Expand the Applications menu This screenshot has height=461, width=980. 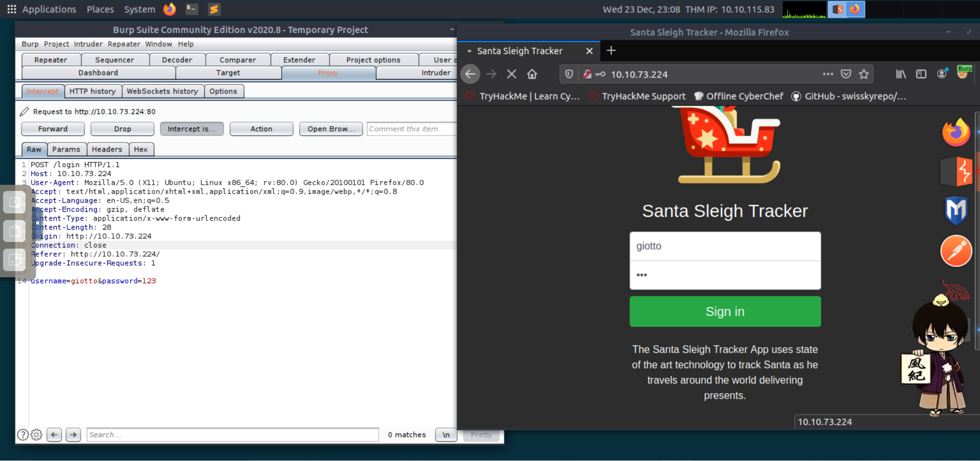pyautogui.click(x=42, y=9)
